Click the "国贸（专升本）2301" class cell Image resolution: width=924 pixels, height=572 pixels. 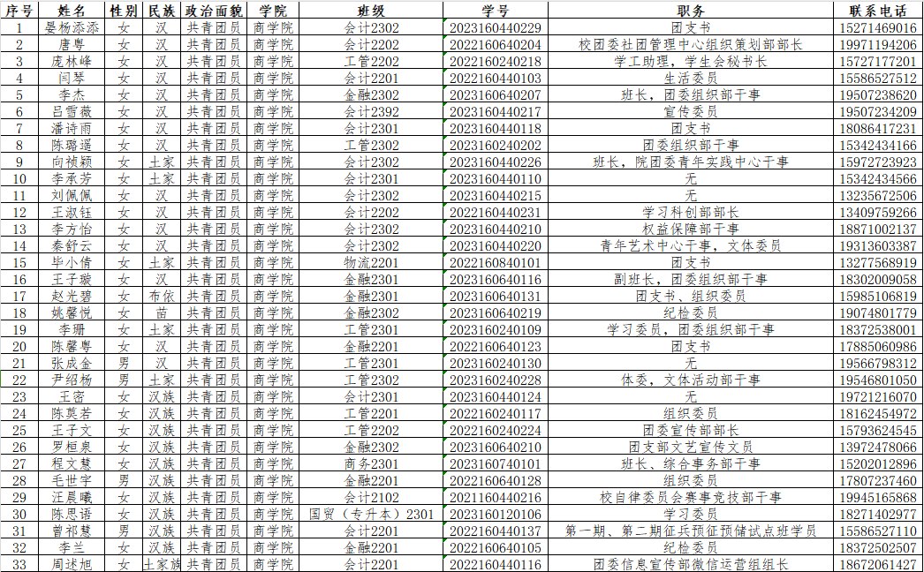click(x=371, y=514)
